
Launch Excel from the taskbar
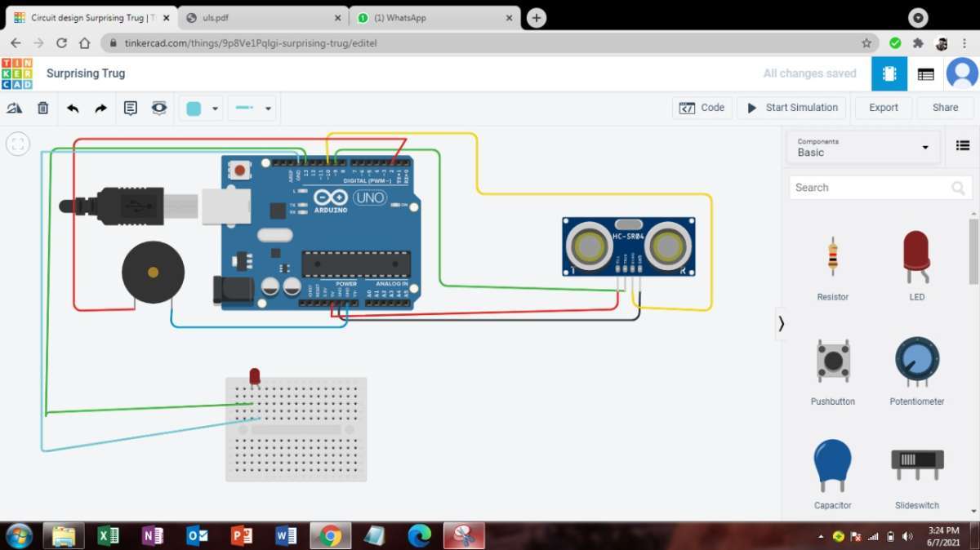(x=108, y=535)
